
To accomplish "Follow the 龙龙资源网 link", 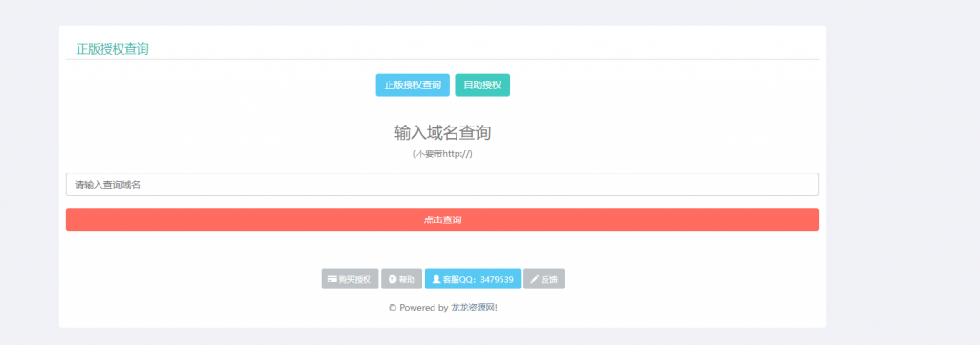I will (x=473, y=308).
